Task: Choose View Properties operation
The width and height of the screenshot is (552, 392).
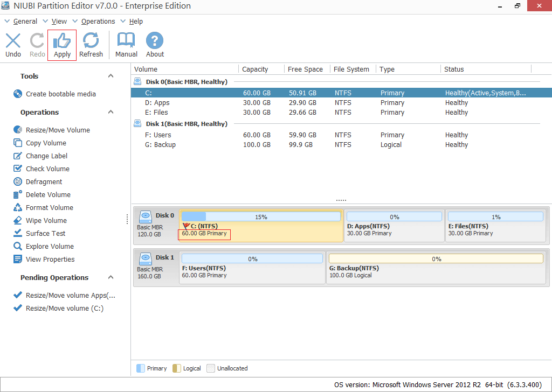Action: [x=50, y=259]
